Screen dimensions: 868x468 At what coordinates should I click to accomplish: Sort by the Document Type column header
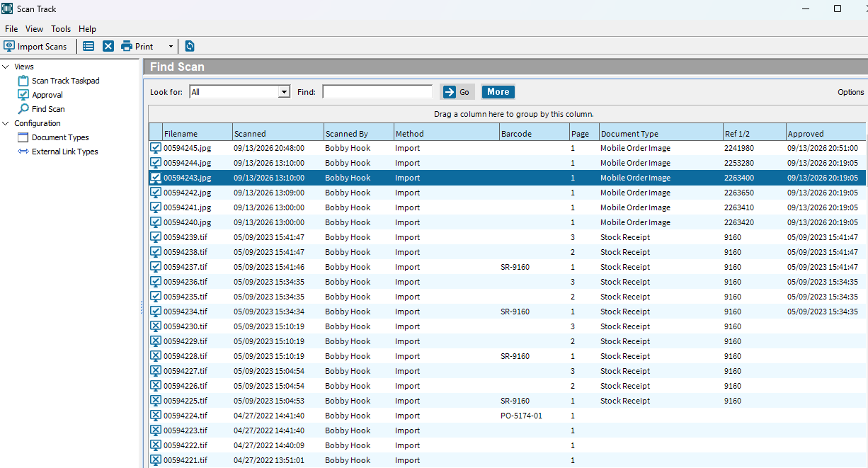pos(661,133)
